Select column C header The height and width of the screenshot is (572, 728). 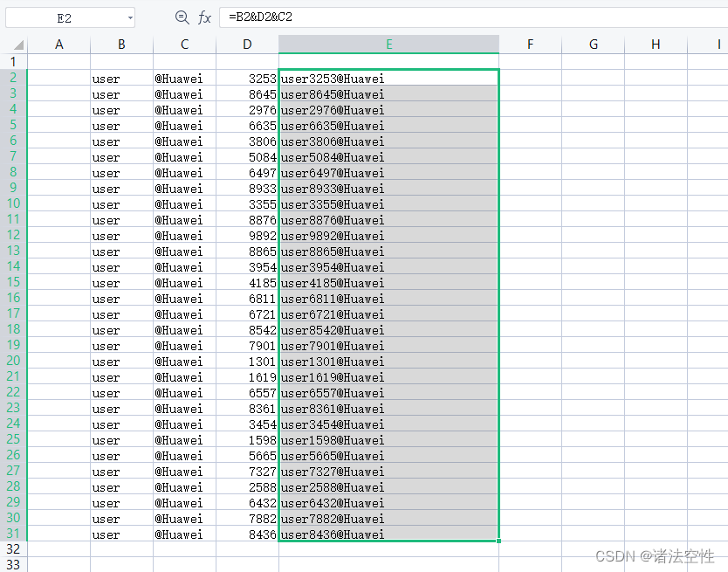[184, 45]
